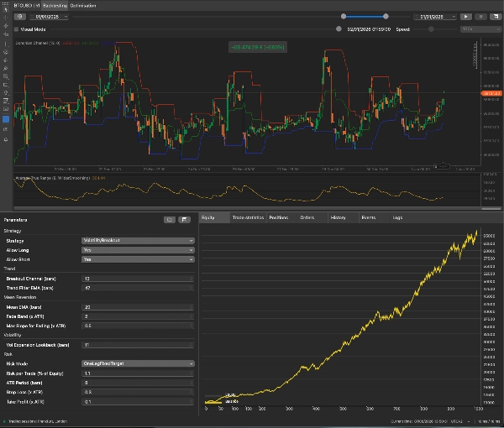Click the eraser objects icon in sidebar

(x=6, y=129)
